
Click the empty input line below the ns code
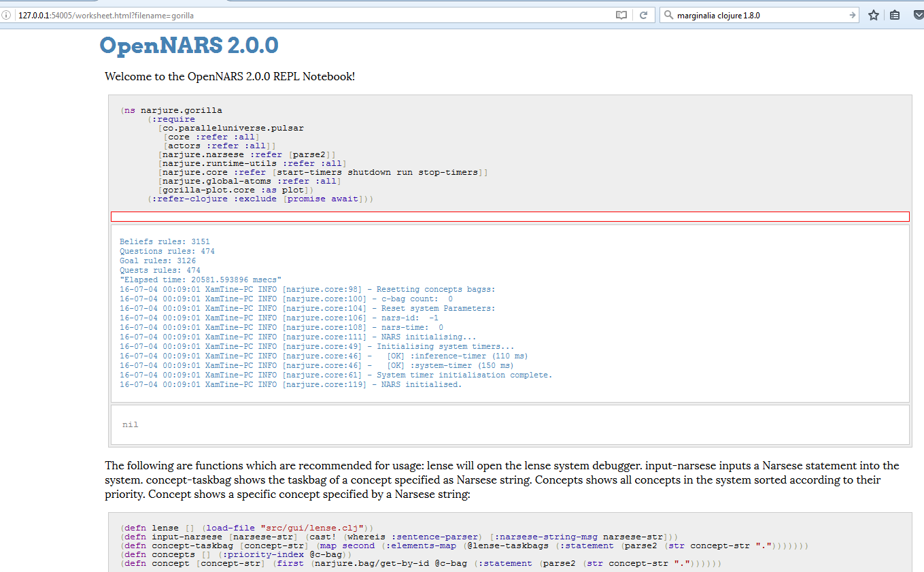[510, 216]
